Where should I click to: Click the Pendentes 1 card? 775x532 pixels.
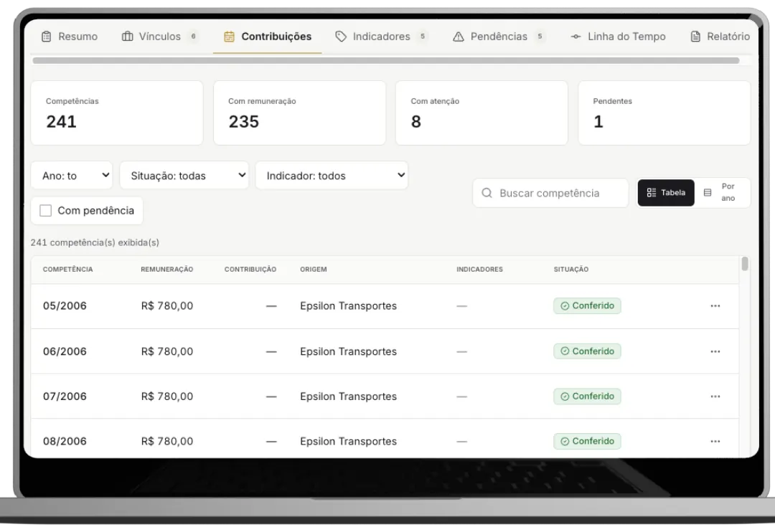[x=664, y=113]
